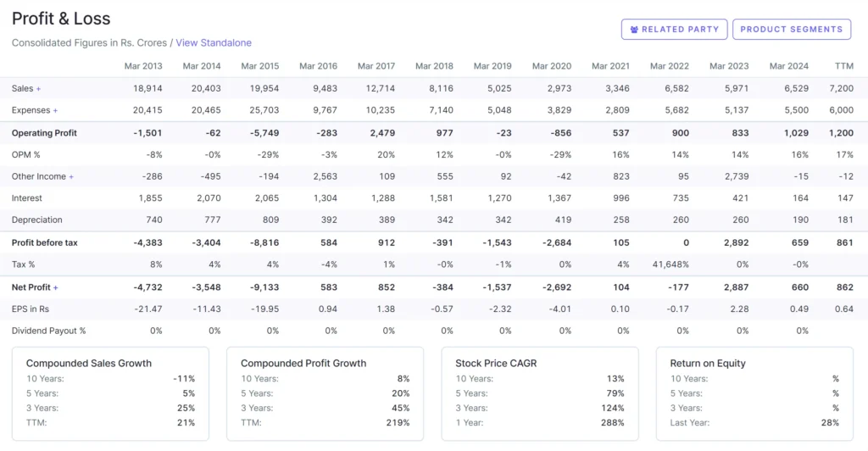This screenshot has width=868, height=451.
Task: Open the Product Segments view
Action: pos(792,30)
